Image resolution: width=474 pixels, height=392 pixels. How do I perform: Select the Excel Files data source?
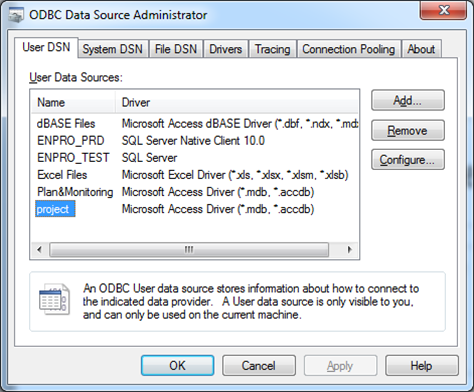(x=62, y=175)
